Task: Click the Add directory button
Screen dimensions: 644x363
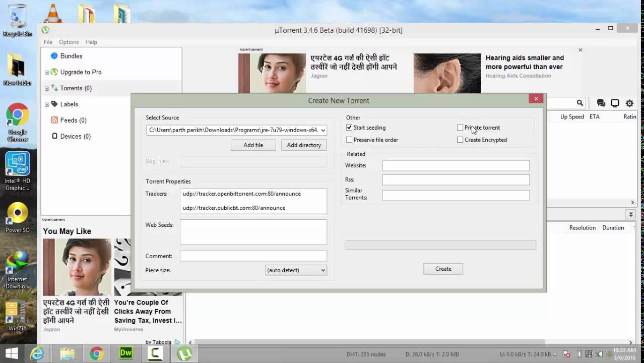Action: coord(304,145)
